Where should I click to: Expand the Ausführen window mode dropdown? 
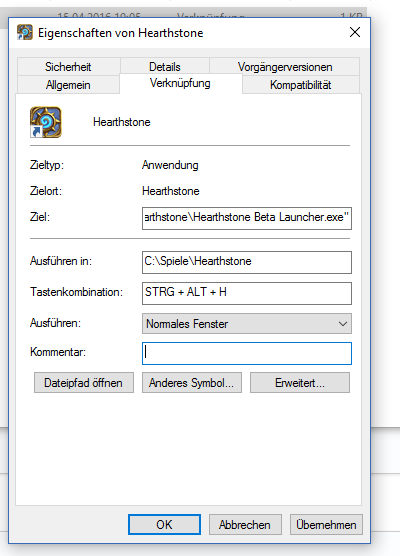coord(247,323)
